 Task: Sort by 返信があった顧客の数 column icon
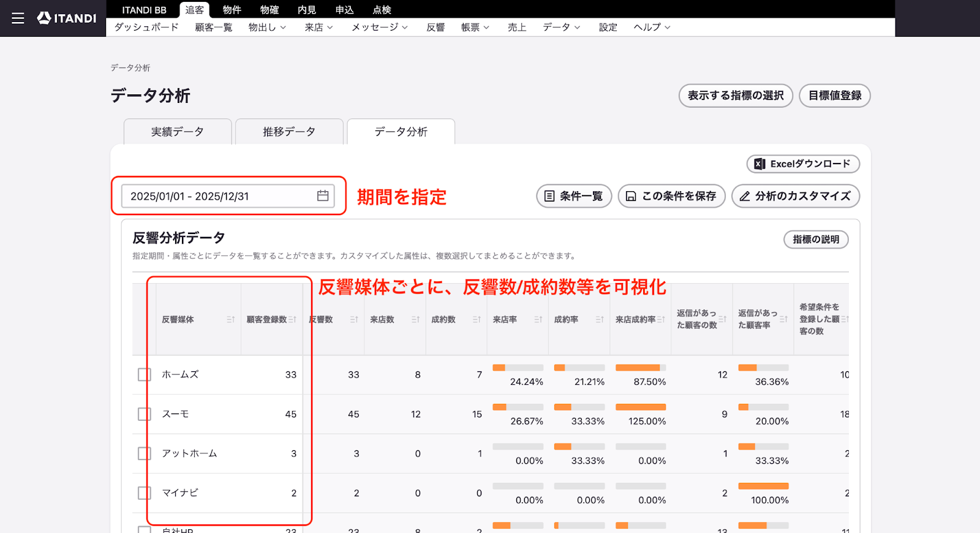(722, 319)
